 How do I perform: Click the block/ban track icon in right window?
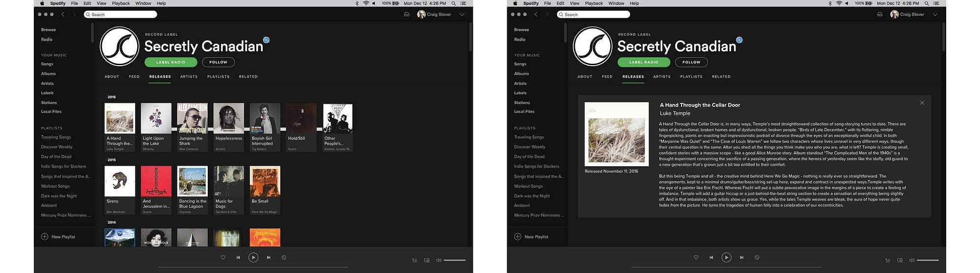pos(757,257)
